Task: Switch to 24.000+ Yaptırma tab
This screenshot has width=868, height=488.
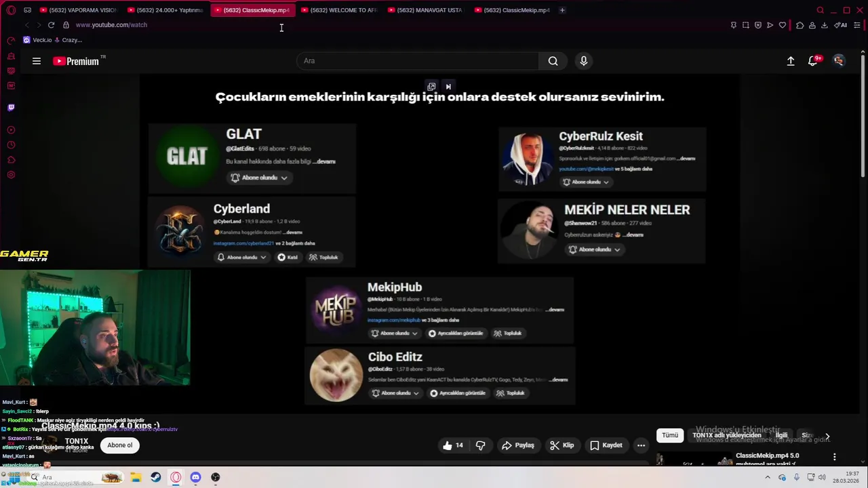Action: pos(167,10)
